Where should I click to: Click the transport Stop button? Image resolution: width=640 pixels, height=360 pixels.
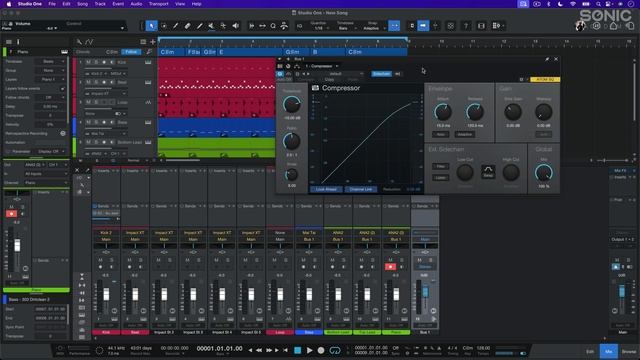298,350
